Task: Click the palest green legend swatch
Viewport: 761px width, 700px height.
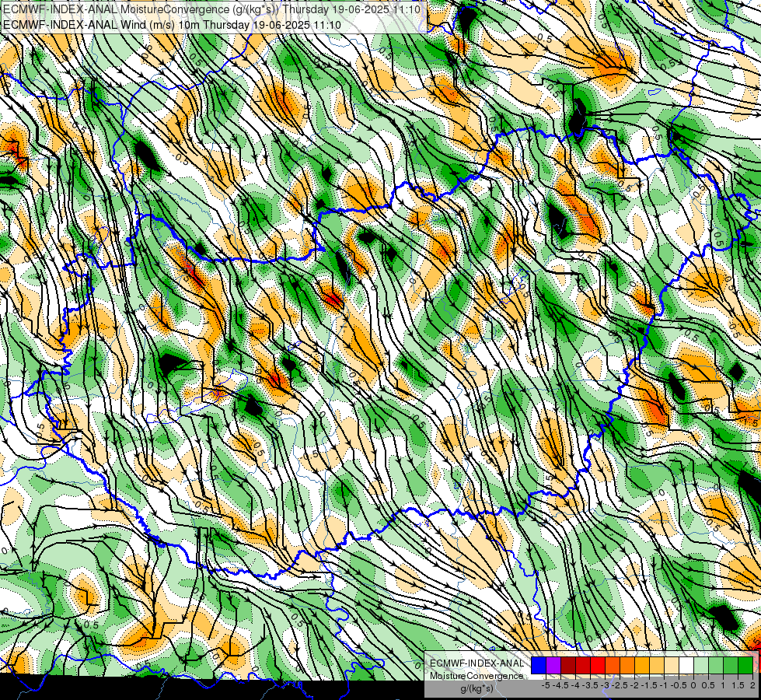Action: 701,665
